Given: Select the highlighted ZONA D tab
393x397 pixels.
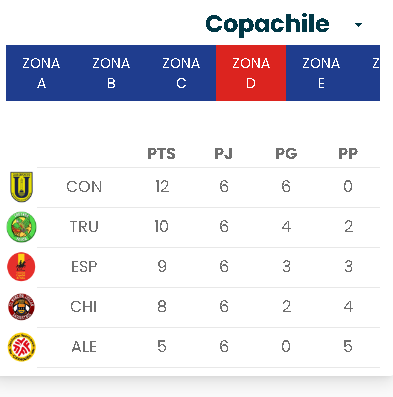Looking at the screenshot, I should click(x=251, y=73).
